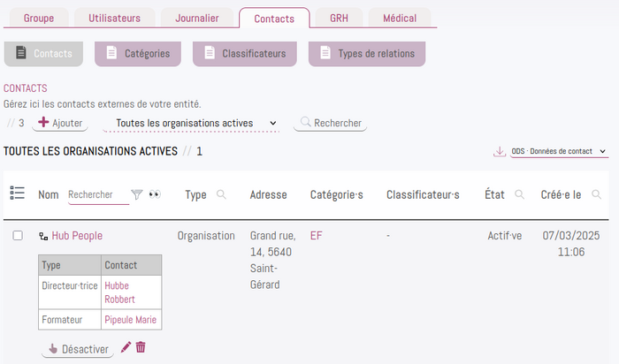Click the pencil edit icon for Hub People
The height and width of the screenshot is (364, 619).
click(x=126, y=347)
